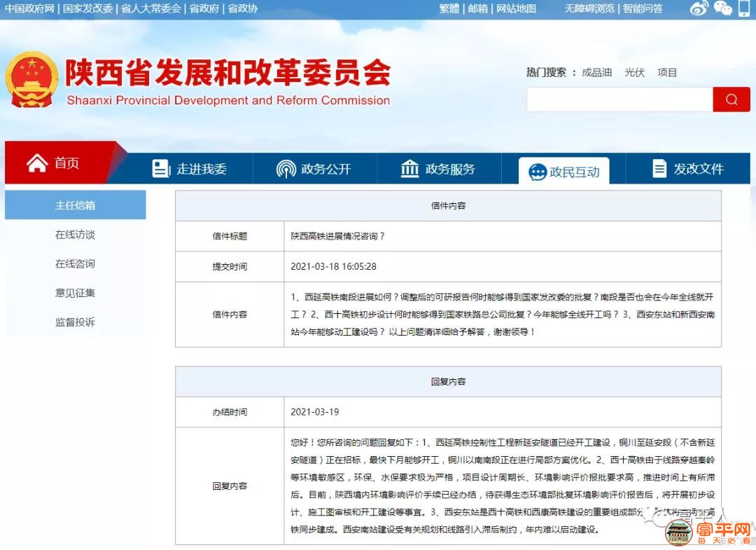Open 意见征集 in the sidebar
This screenshot has height=550, width=756.
[75, 293]
